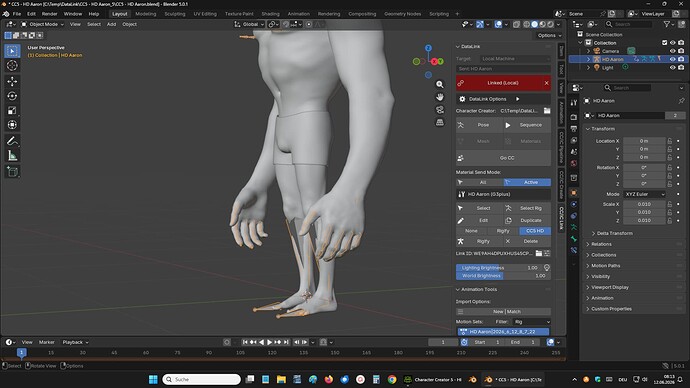Set Material Send Mode to Active
The width and height of the screenshot is (690, 388).
coord(527,182)
